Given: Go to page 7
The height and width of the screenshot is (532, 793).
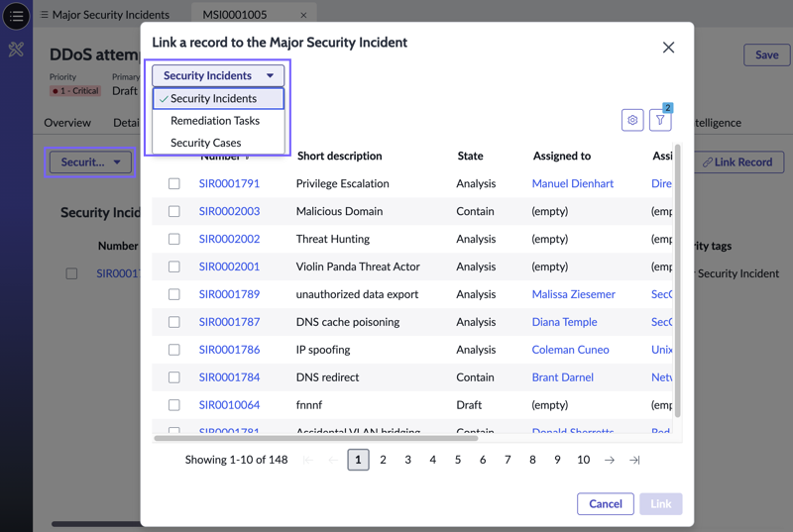Looking at the screenshot, I should (508, 460).
